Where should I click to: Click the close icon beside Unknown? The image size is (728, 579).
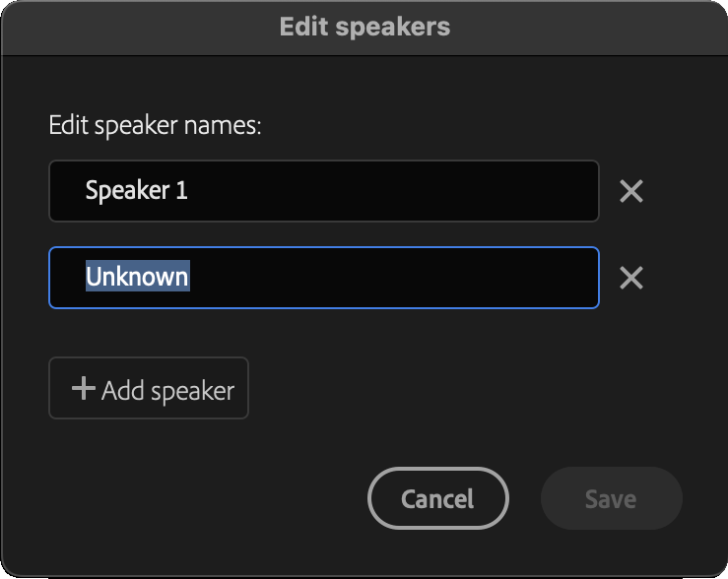(630, 278)
